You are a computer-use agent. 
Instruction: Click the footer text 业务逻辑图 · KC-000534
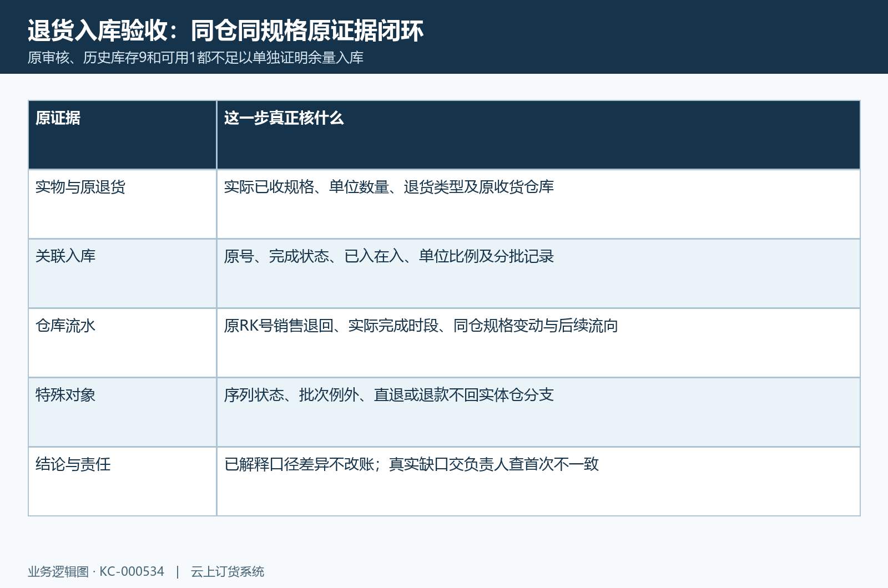tap(96, 571)
